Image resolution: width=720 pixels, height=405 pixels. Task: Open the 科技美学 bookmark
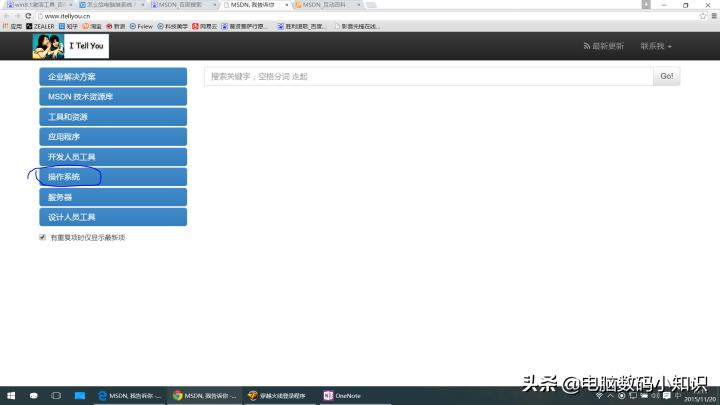(x=173, y=26)
